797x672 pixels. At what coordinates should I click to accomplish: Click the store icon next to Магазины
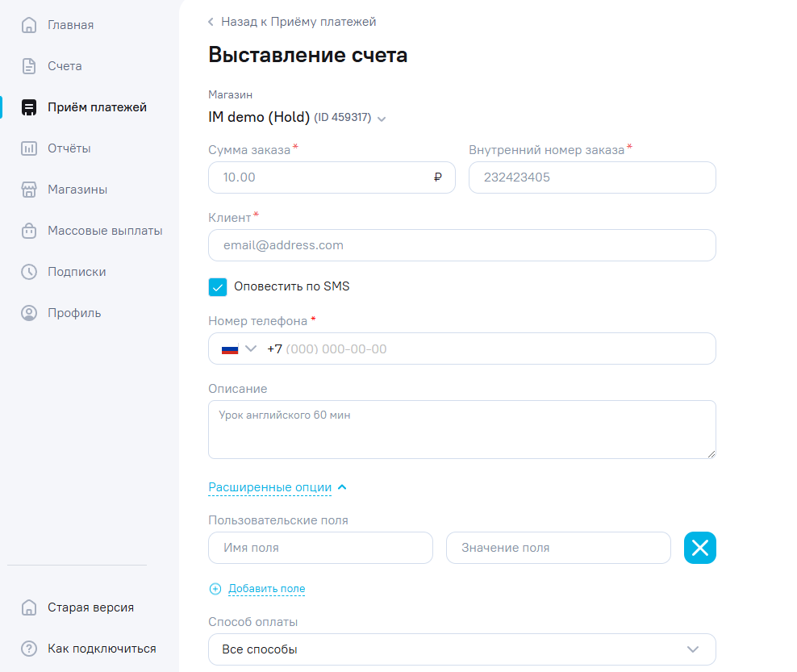tap(29, 190)
